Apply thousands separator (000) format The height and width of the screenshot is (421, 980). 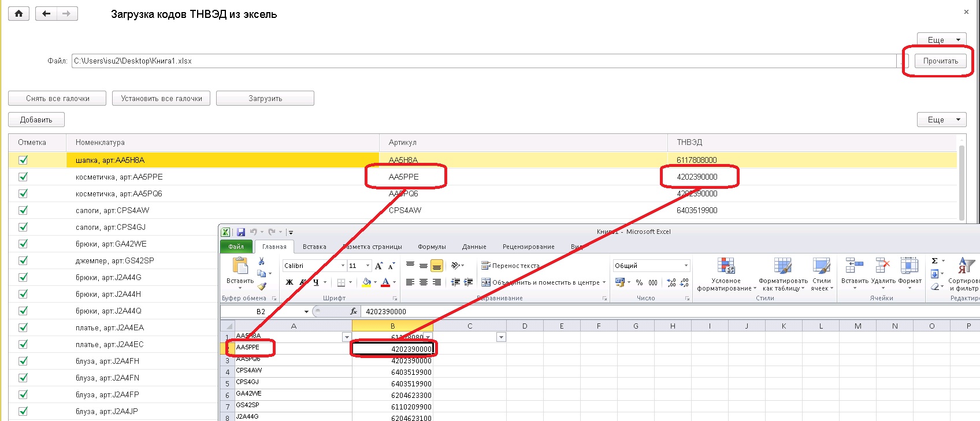(x=653, y=282)
